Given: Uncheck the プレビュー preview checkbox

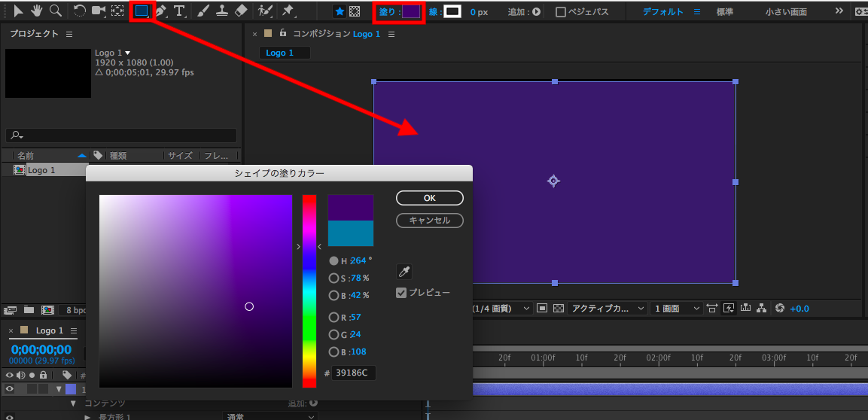Looking at the screenshot, I should [x=402, y=293].
